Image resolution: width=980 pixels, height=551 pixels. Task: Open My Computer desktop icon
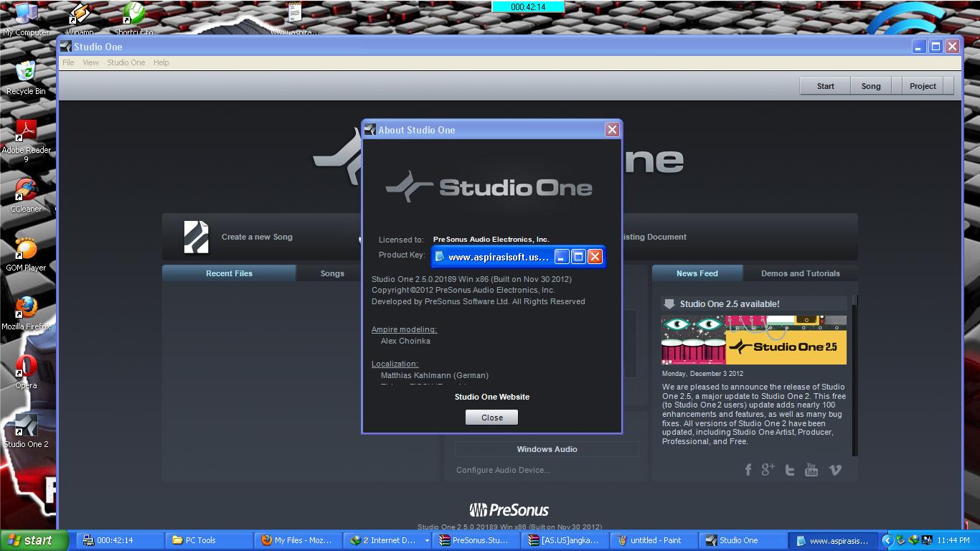pos(26,19)
